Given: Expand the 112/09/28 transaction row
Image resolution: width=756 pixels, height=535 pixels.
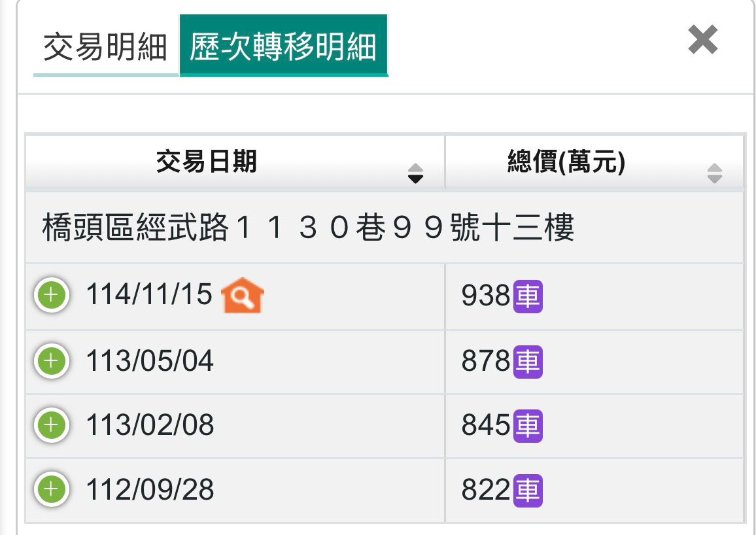Looking at the screenshot, I should tap(52, 489).
